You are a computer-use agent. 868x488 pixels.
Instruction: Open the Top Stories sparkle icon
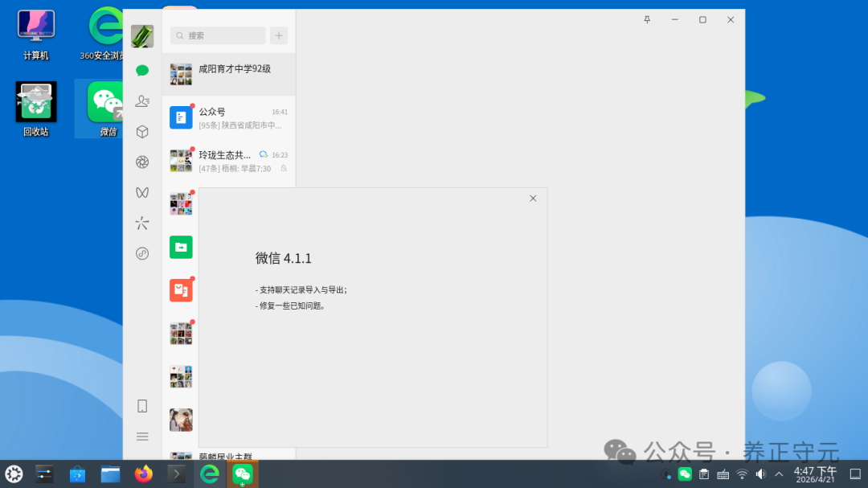pyautogui.click(x=142, y=223)
